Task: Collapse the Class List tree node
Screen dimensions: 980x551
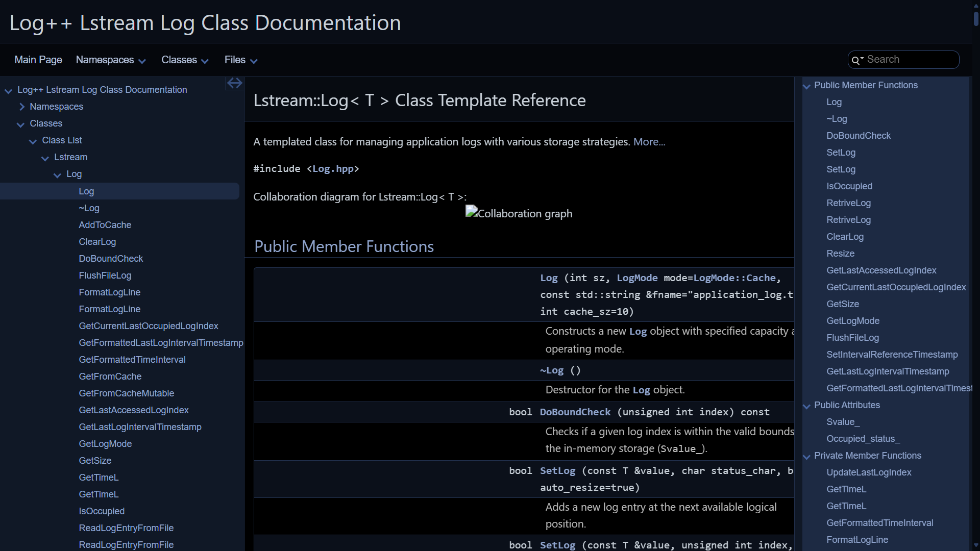Action: point(33,141)
